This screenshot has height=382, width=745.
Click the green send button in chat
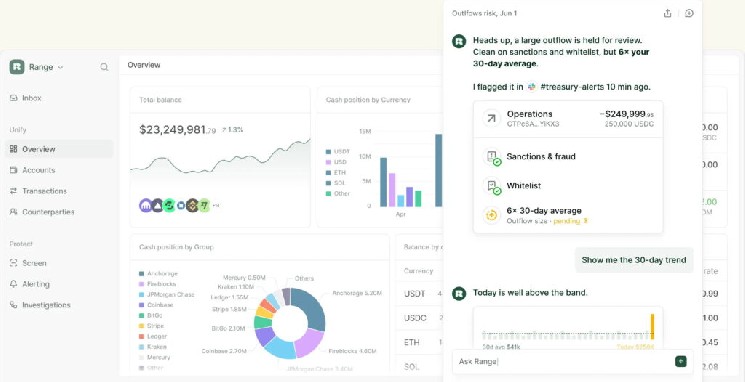[680, 362]
